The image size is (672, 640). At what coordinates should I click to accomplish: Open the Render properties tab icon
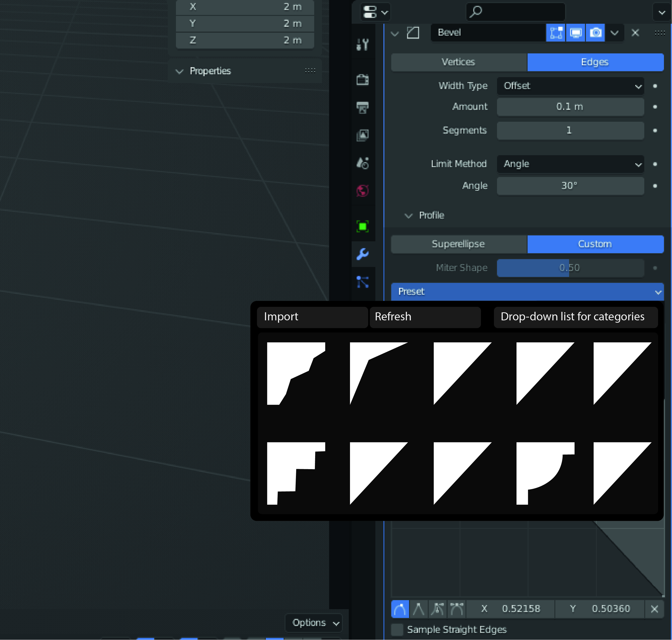pyautogui.click(x=362, y=80)
